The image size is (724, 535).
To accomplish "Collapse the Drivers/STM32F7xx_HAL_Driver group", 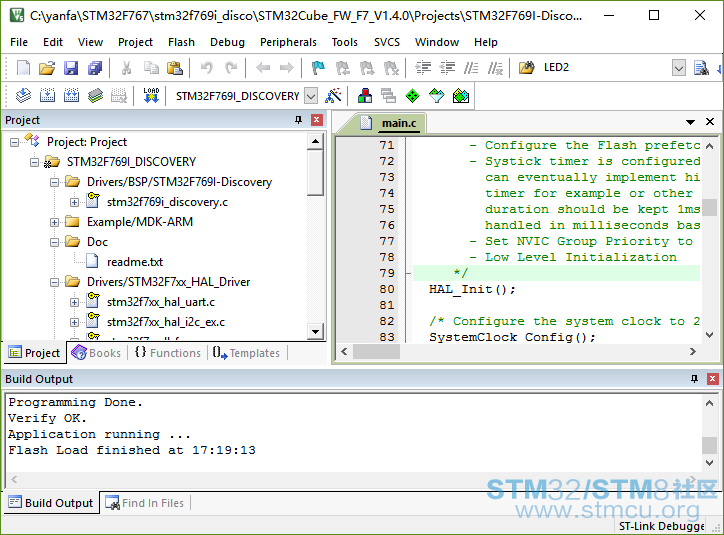I will click(x=54, y=282).
